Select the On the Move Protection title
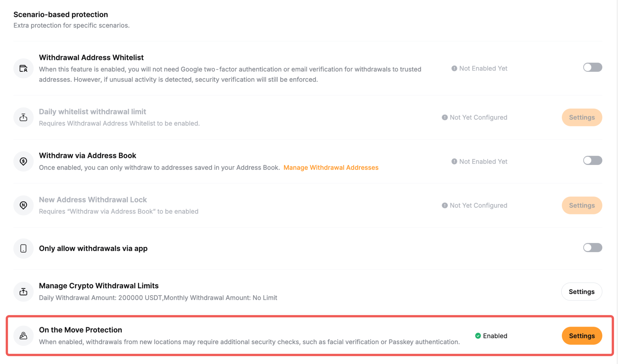This screenshot has height=364, width=618. 80,330
